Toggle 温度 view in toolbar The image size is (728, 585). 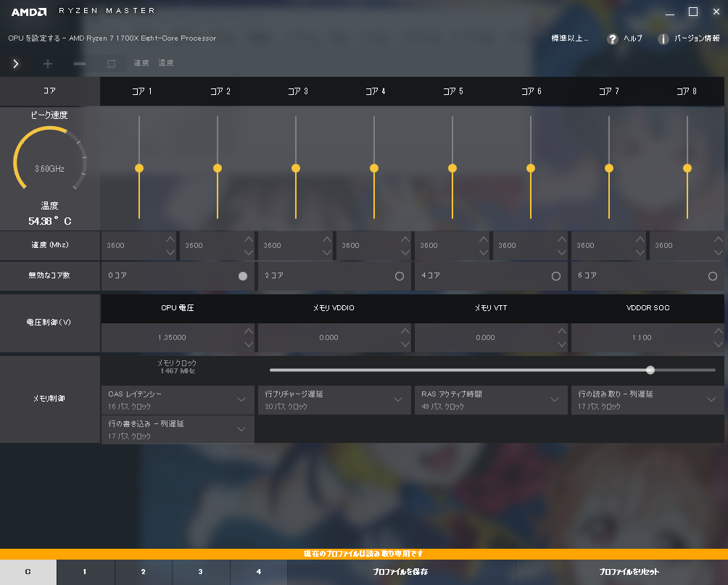166,63
